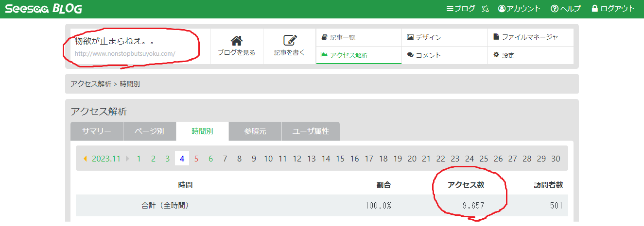This screenshot has width=644, height=226.
Task: Click the 割合 column header
Action: (x=383, y=185)
